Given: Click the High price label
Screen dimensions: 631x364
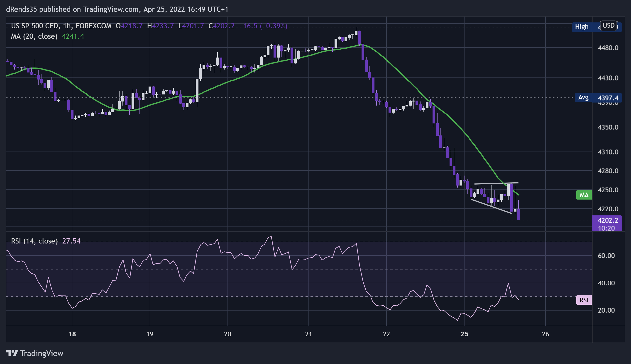Looking at the screenshot, I should tap(582, 27).
